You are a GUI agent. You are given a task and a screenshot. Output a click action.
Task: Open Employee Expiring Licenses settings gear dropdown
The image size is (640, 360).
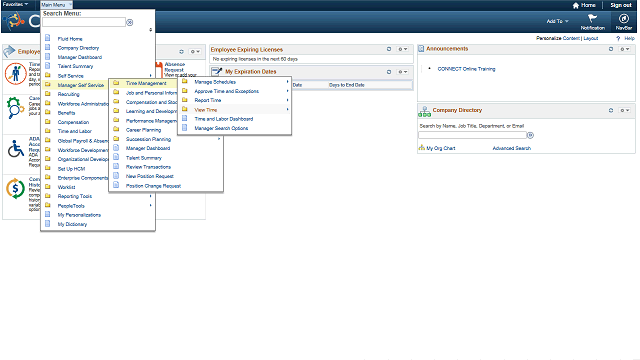tap(403, 49)
